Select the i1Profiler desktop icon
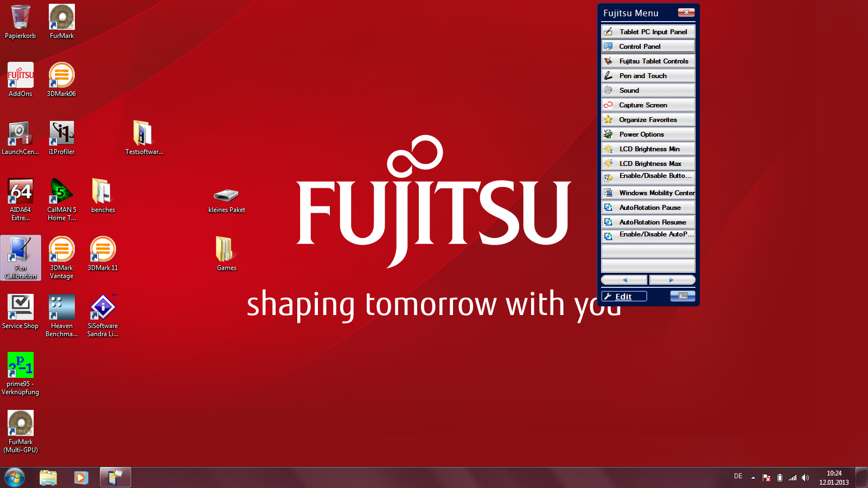The image size is (868, 488). [61, 138]
